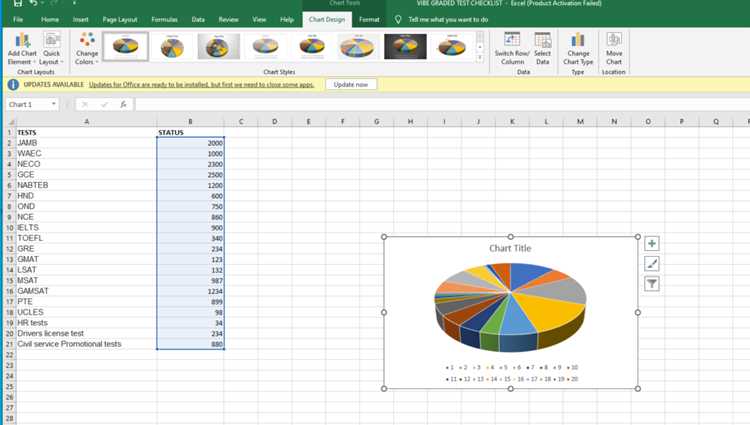The image size is (750, 425).
Task: Select the eighth chart style thumbnail
Action: (x=452, y=46)
